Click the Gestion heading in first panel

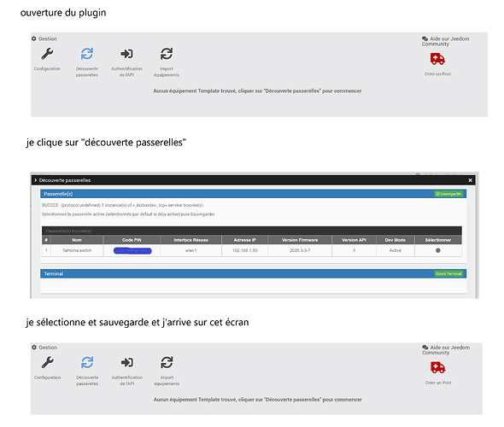[x=44, y=39]
